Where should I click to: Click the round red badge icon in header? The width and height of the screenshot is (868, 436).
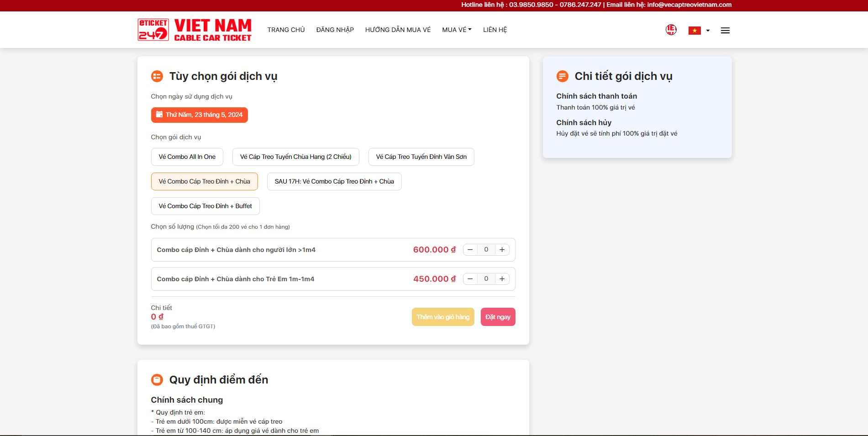[671, 30]
